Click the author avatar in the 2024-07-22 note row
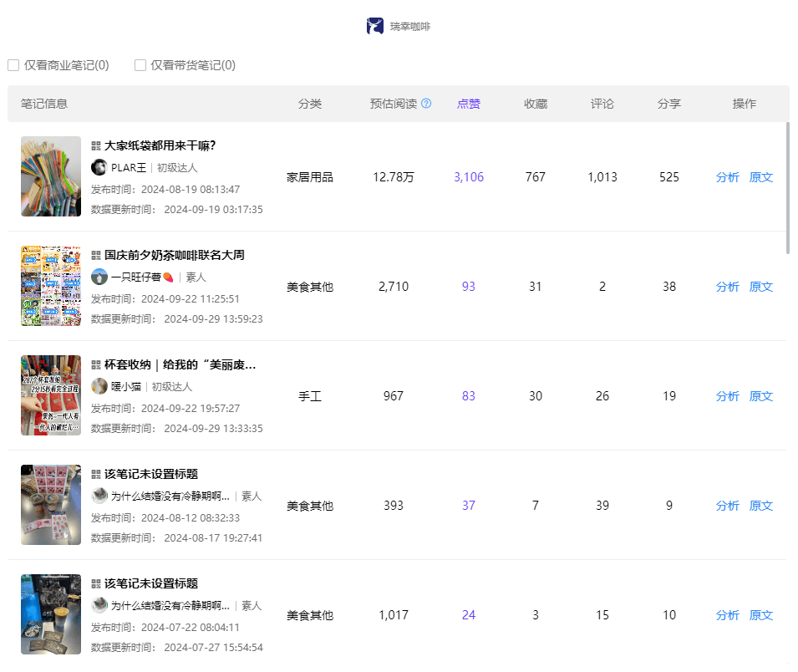 coord(99,605)
